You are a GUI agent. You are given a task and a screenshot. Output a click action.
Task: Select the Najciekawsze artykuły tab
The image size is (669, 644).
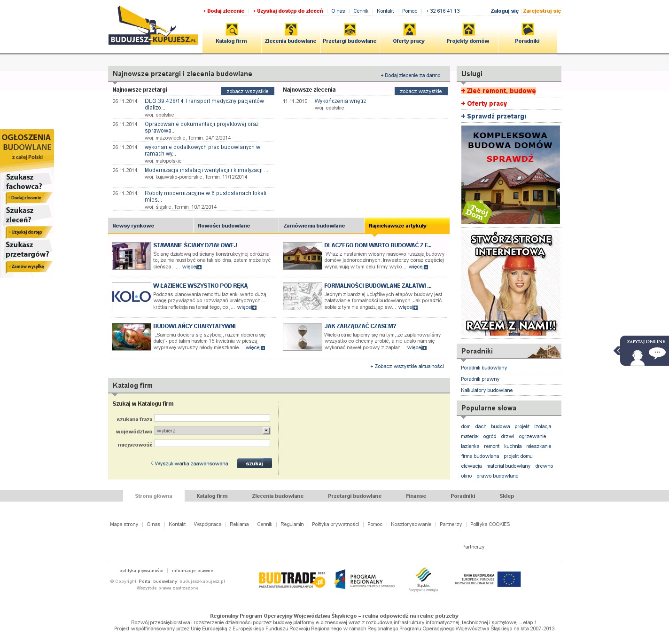tap(407, 226)
